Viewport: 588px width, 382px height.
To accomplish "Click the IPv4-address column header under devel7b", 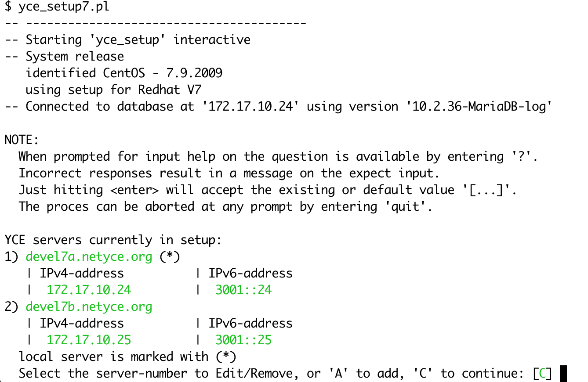I will pyautogui.click(x=82, y=323).
